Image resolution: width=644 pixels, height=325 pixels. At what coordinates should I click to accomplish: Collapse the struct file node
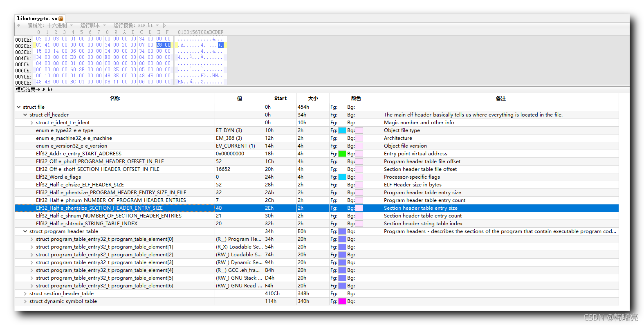(x=19, y=107)
